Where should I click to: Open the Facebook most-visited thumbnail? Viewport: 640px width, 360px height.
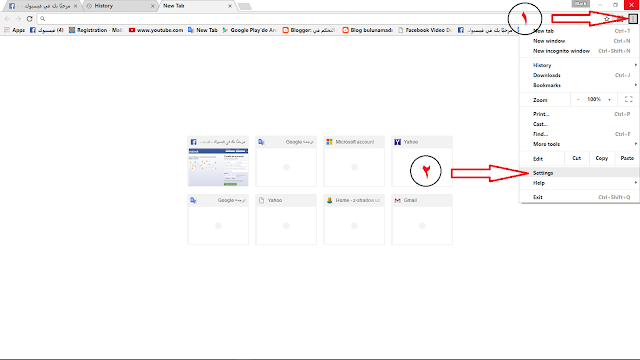pos(218,161)
